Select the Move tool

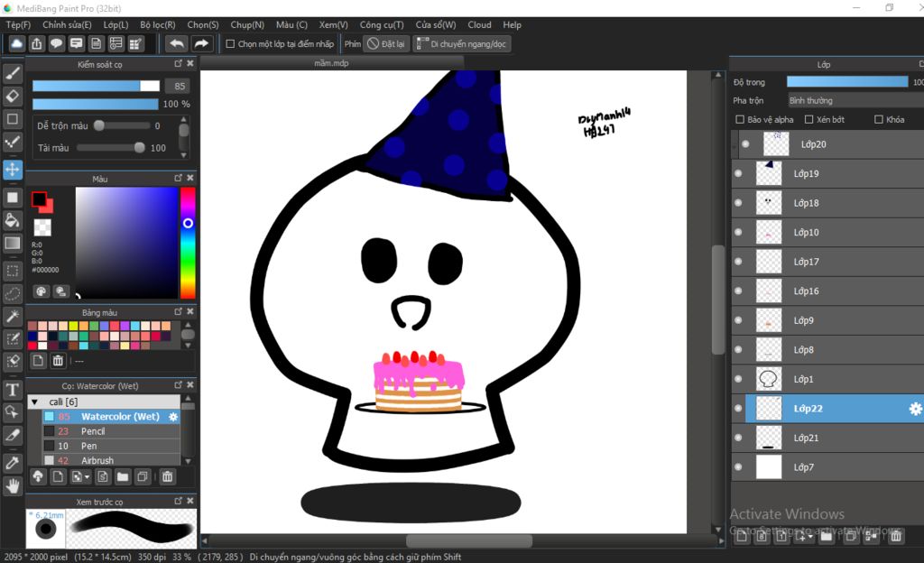tap(13, 170)
